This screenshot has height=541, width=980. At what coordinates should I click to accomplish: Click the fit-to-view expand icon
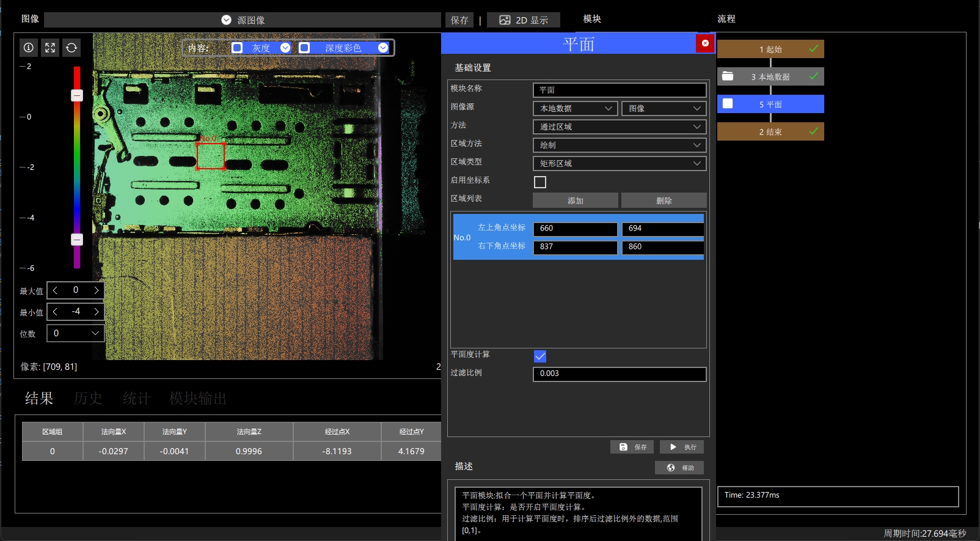(50, 48)
